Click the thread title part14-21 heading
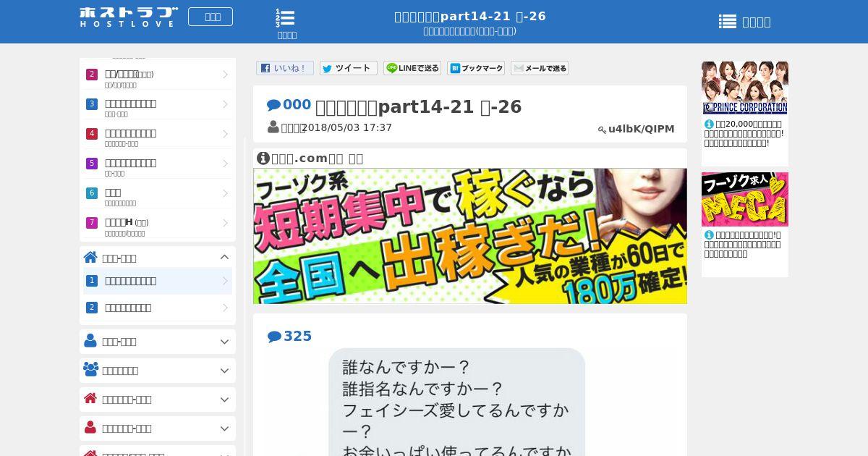This screenshot has height=456, width=868. [419, 106]
